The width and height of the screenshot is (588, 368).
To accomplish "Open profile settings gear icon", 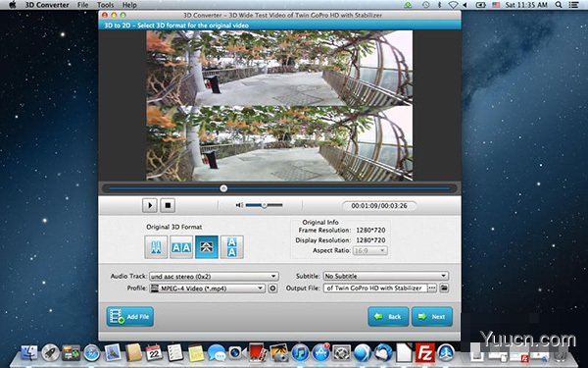I will 272,289.
